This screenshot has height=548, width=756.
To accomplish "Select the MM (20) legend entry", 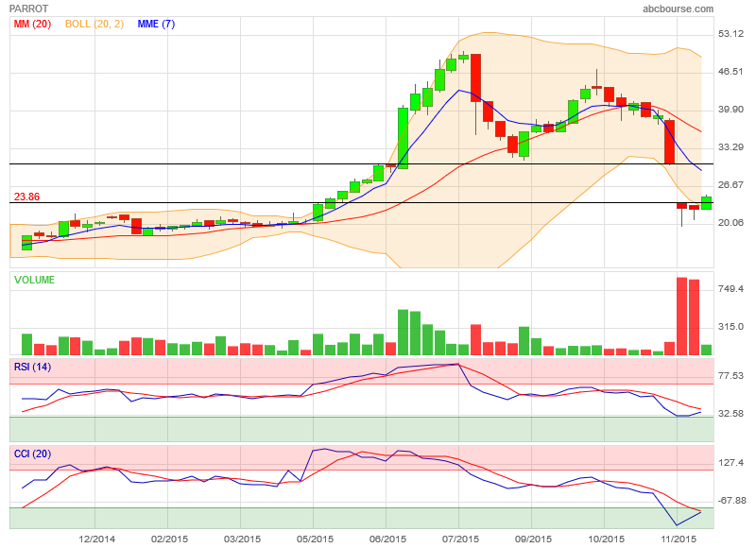I will click(x=32, y=24).
